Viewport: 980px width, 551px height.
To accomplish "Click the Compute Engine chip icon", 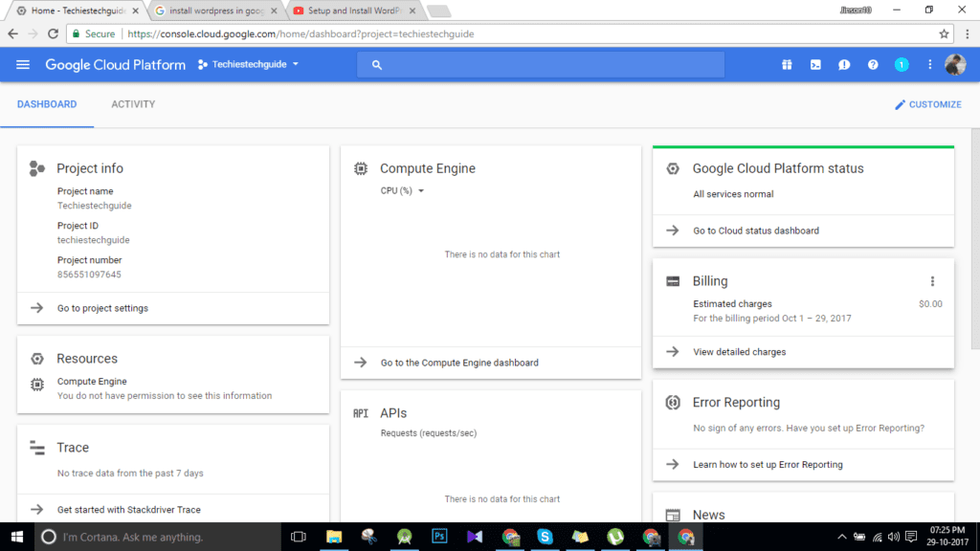I will (361, 168).
